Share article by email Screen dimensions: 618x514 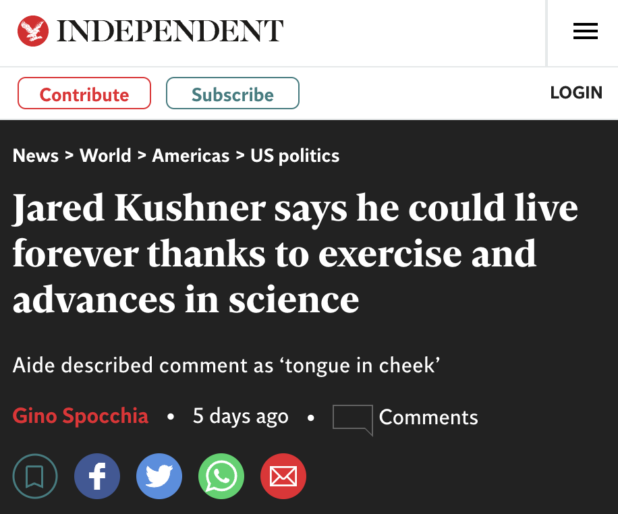point(283,476)
